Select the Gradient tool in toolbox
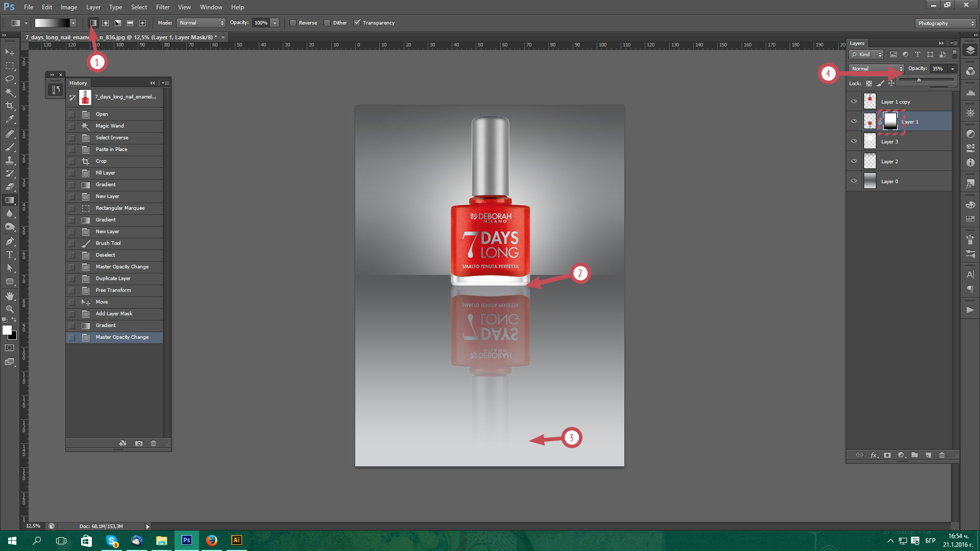The height and width of the screenshot is (551, 980). (10, 200)
